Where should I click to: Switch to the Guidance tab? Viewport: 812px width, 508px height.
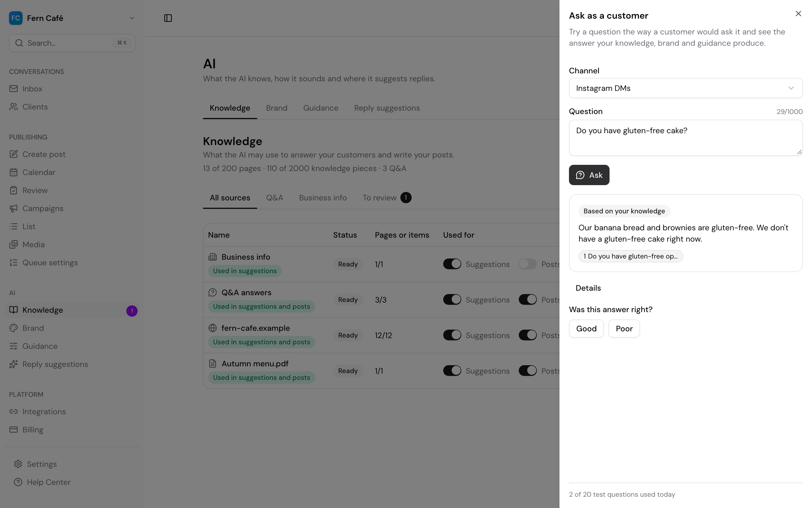coord(321,108)
